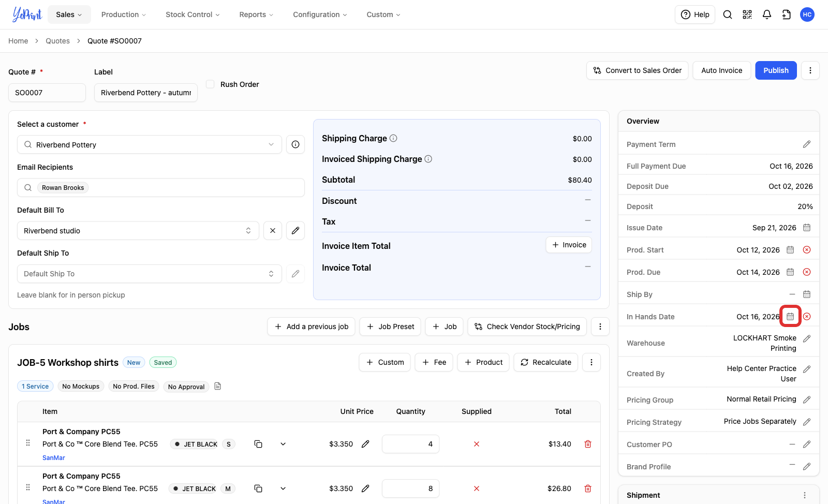Open the job notes document icon
828x504 pixels.
(218, 386)
